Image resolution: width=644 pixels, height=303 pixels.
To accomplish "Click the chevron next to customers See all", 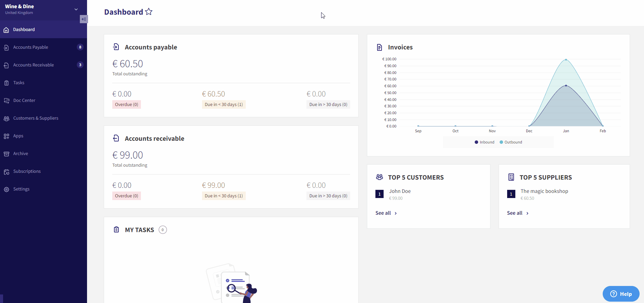I will pos(396,213).
